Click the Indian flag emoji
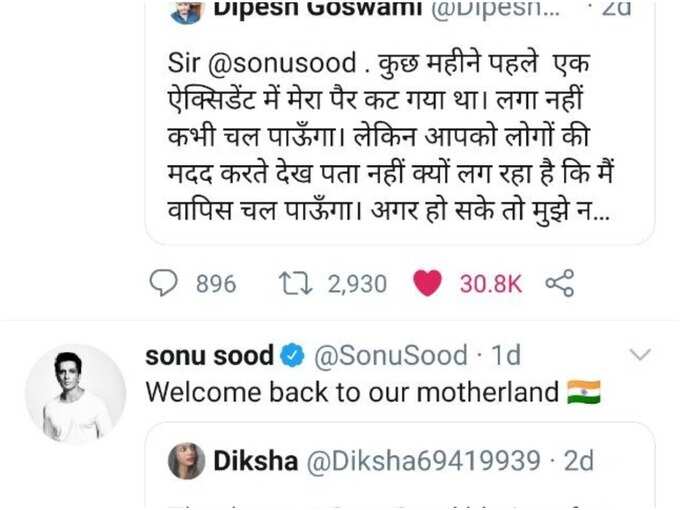 point(584,392)
